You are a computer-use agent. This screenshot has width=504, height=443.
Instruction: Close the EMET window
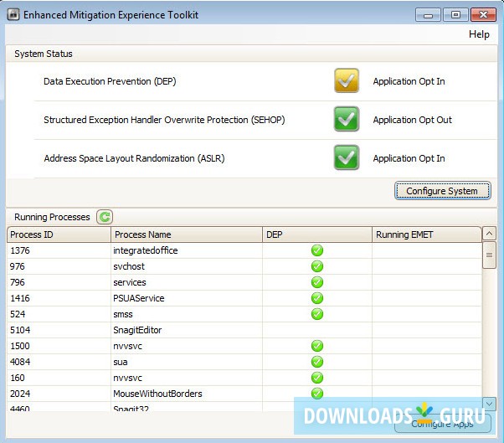483,15
